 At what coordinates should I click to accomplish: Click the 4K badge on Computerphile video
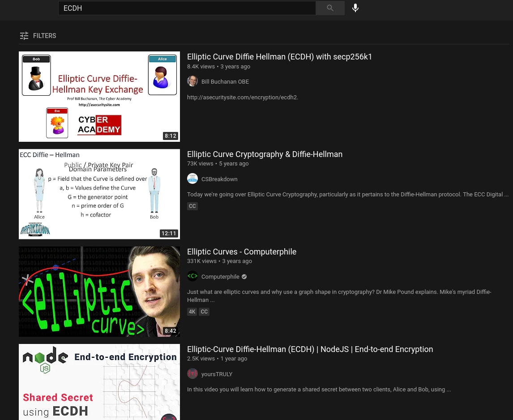click(192, 312)
